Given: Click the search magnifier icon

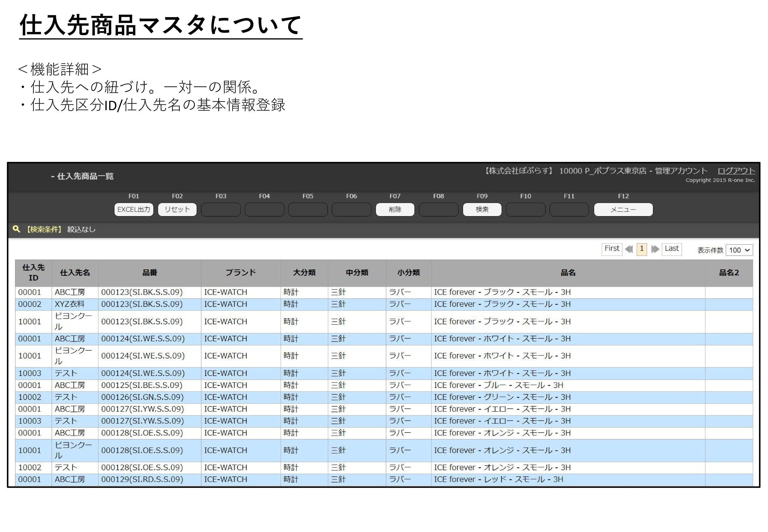Looking at the screenshot, I should (16, 229).
